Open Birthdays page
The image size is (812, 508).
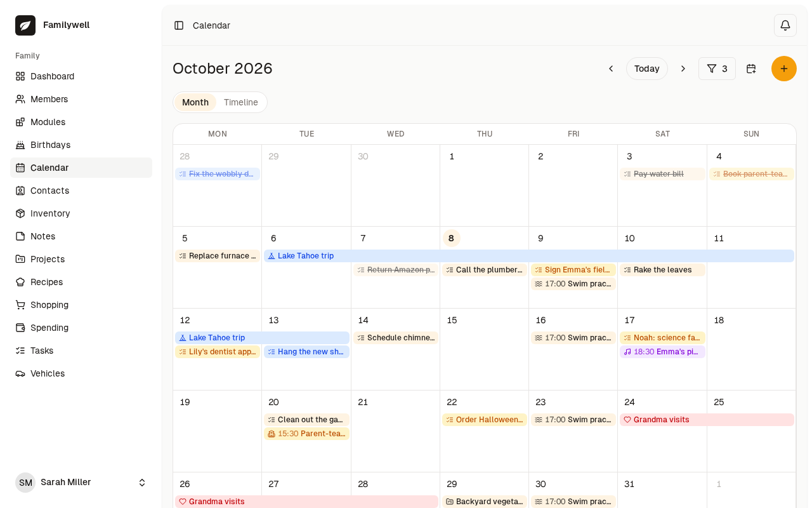81,145
